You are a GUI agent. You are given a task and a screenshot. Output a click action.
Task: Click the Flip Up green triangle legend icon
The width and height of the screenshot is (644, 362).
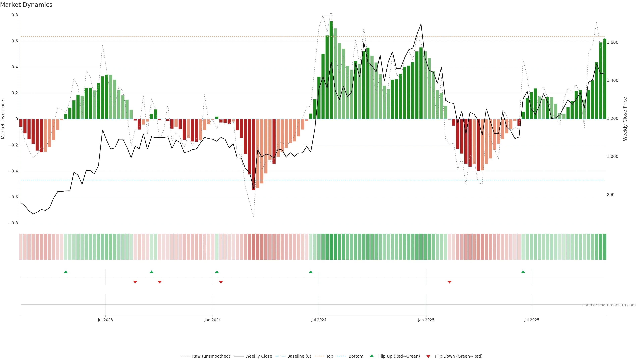click(x=372, y=356)
